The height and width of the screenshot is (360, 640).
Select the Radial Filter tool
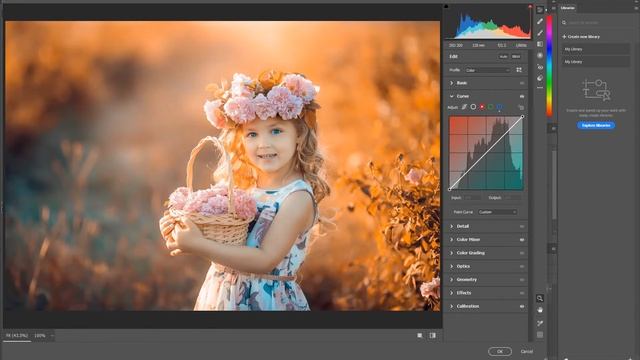540,55
